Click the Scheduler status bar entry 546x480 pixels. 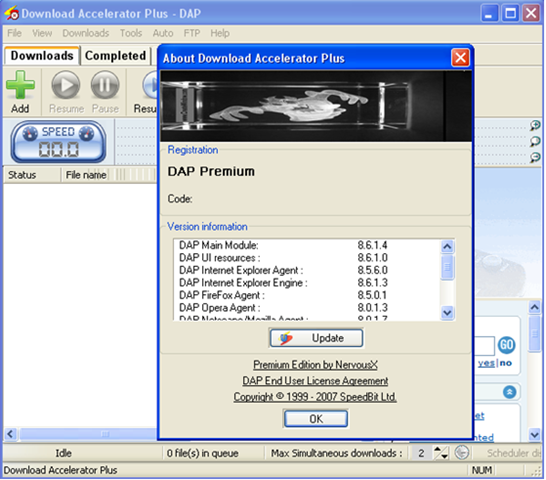[514, 453]
